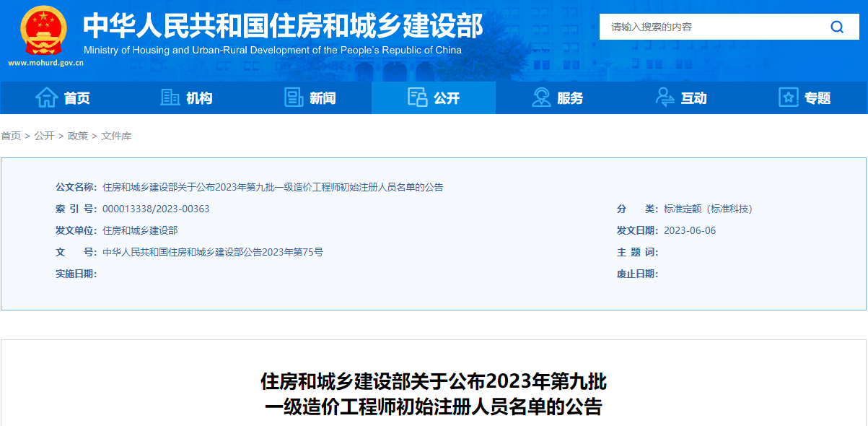The image size is (868, 426).
Task: Click the national emblem logo
Action: click(x=44, y=30)
